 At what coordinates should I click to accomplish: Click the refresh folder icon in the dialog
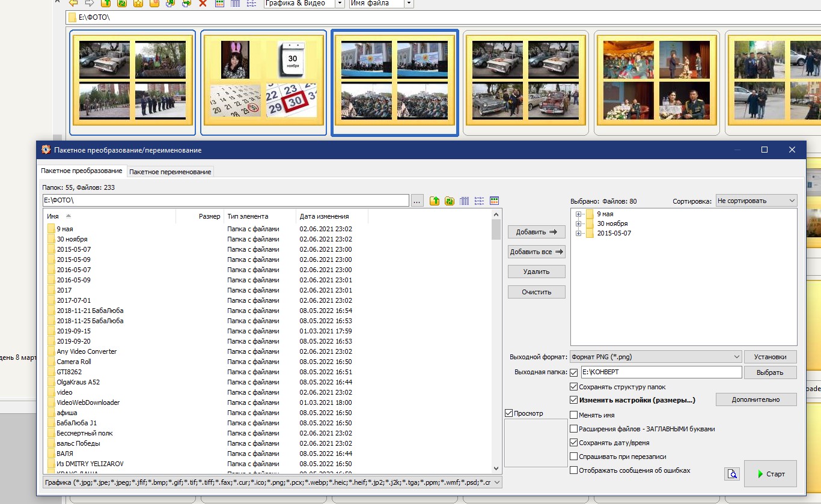[x=449, y=201]
